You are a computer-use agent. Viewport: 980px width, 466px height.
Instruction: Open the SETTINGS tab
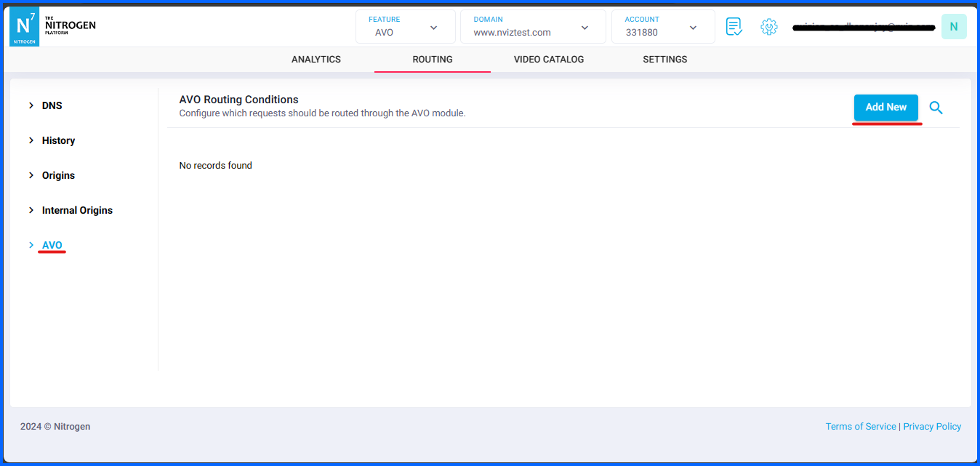[664, 59]
